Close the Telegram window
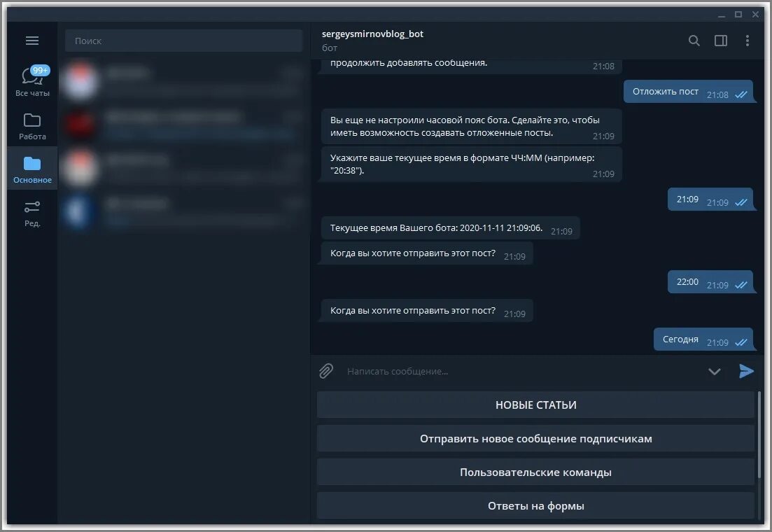Screen dimensions: 772x532 pos(755,15)
